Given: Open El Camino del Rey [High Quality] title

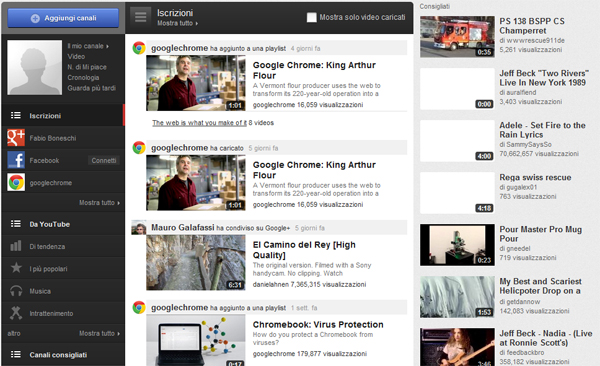Looking at the screenshot, I should click(304, 250).
